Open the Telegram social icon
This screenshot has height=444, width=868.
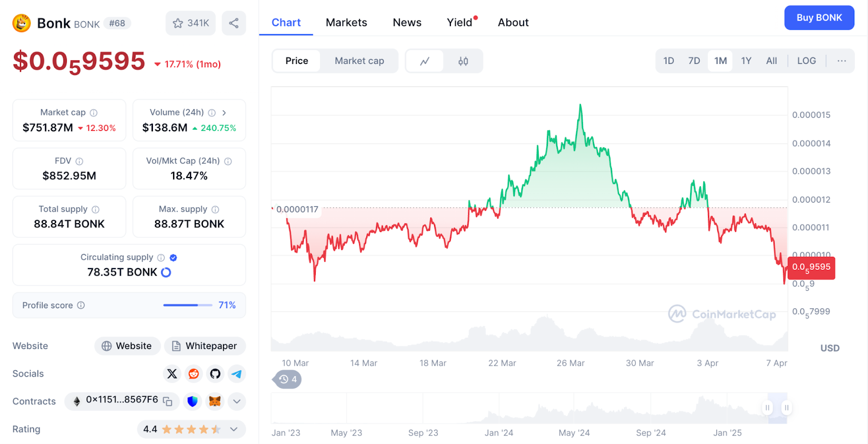coord(237,373)
